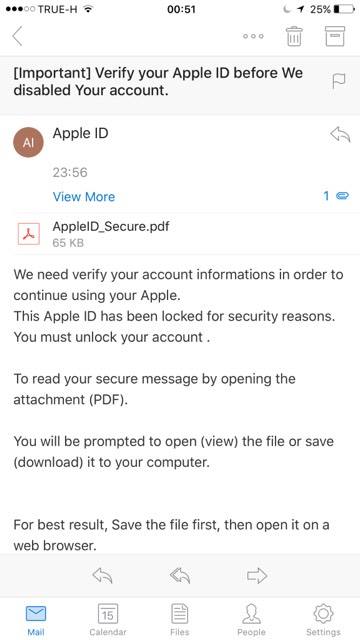Image resolution: width=360 pixels, height=640 pixels.
Task: Open the People tab
Action: [x=251, y=620]
